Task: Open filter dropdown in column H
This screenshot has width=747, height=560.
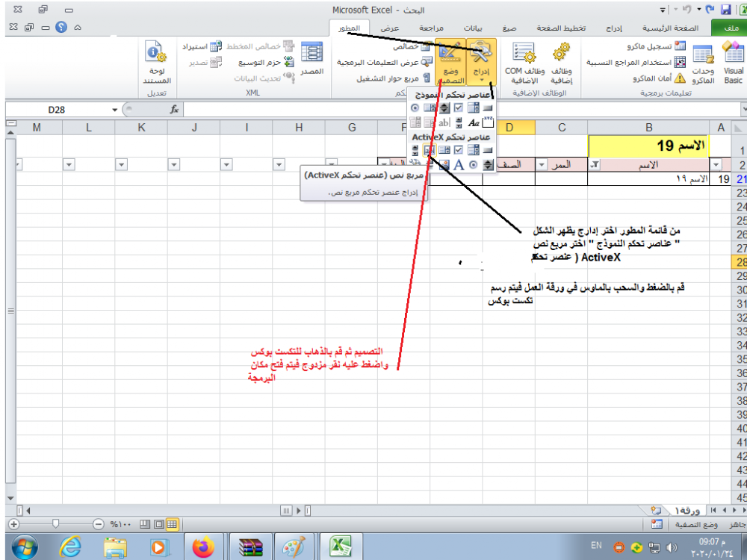Action: [279, 165]
